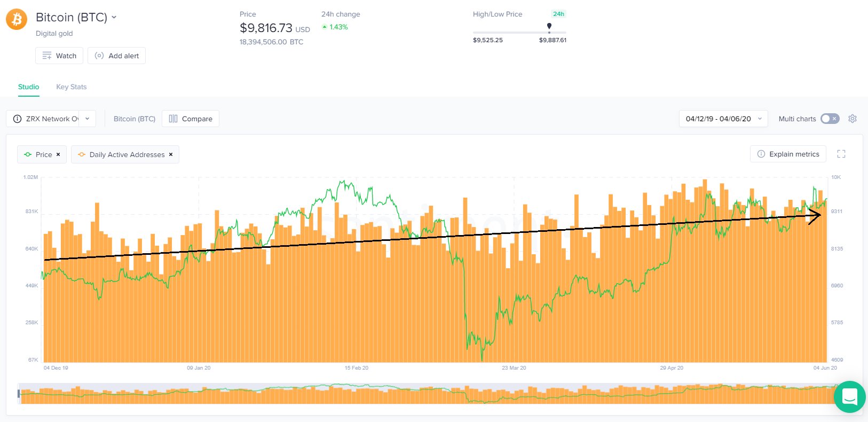Image resolution: width=868 pixels, height=422 pixels.
Task: Remove the Daily Active Addresses metric
Action: (171, 154)
